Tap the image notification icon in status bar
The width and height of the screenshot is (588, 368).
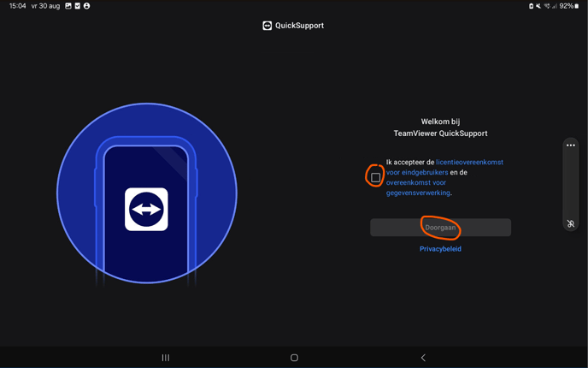[x=68, y=6]
